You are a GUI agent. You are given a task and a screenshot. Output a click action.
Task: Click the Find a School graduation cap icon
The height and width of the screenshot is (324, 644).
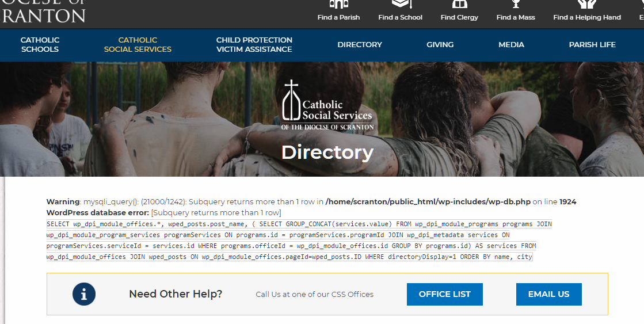tap(401, 4)
